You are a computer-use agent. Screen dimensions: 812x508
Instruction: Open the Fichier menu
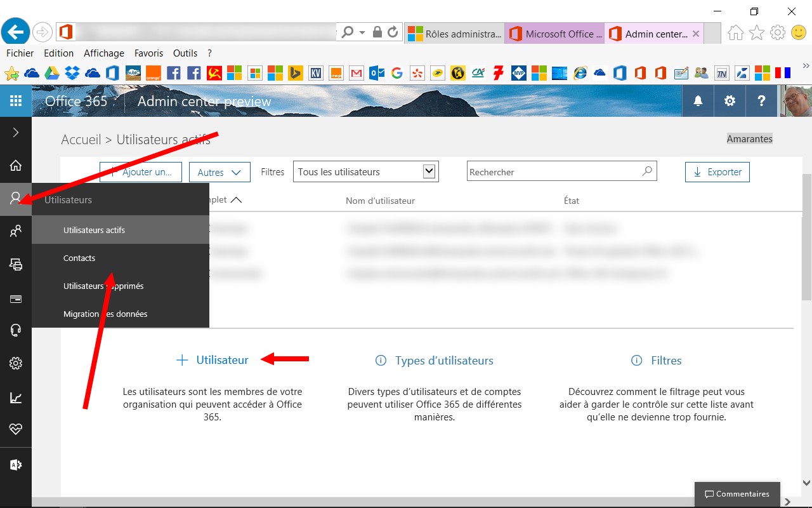(20, 53)
